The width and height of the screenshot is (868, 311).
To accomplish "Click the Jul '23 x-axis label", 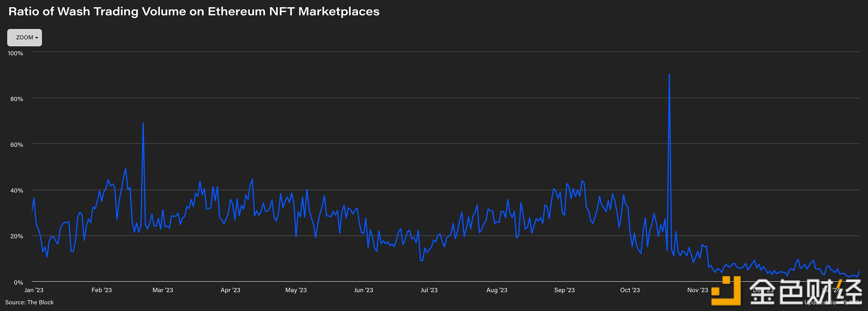I will click(429, 290).
